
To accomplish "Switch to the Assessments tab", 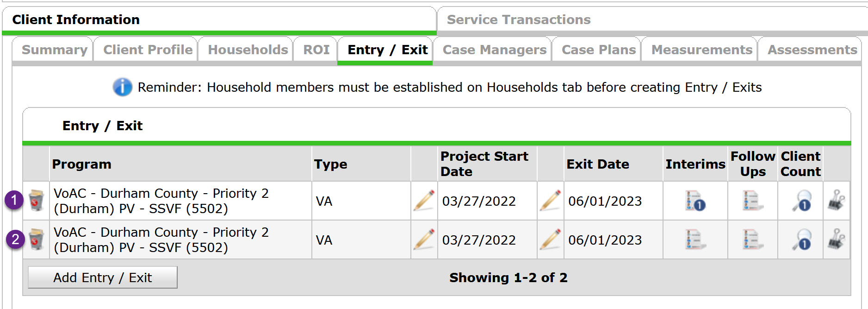I will 811,49.
